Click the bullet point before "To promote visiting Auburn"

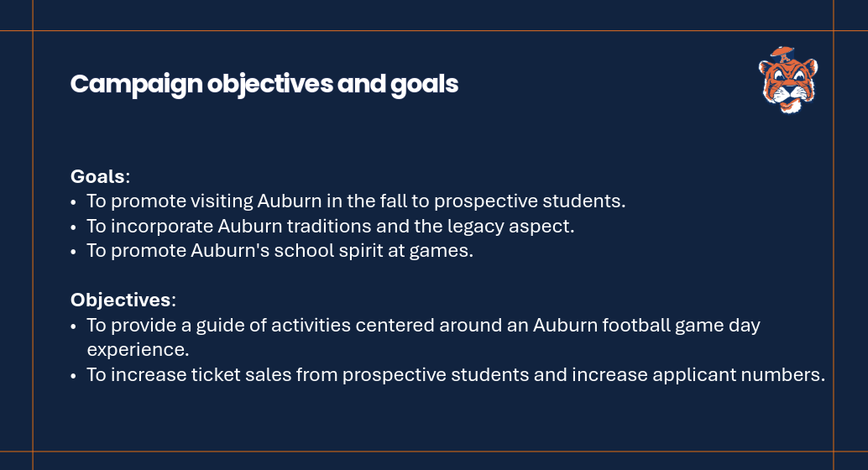(75, 202)
